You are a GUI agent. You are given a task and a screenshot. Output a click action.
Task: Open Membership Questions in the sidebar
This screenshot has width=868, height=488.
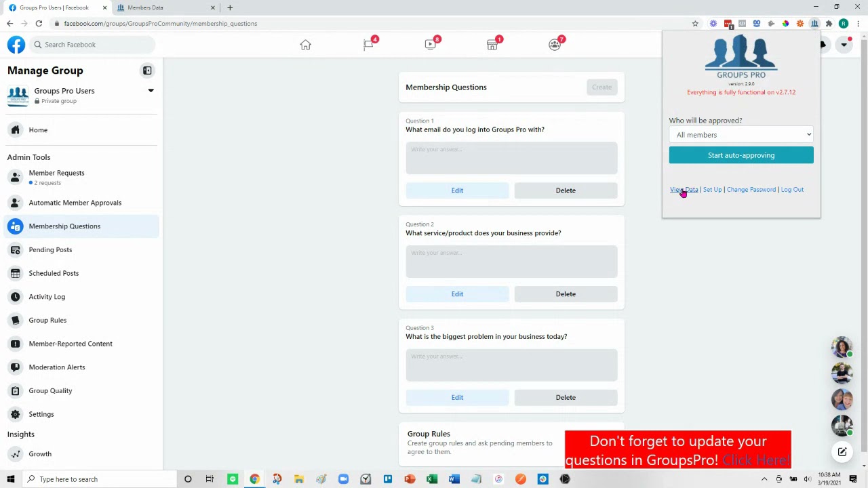pos(81,226)
